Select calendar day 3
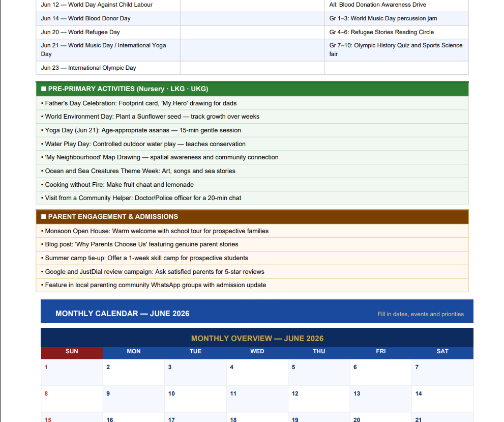 coord(195,372)
